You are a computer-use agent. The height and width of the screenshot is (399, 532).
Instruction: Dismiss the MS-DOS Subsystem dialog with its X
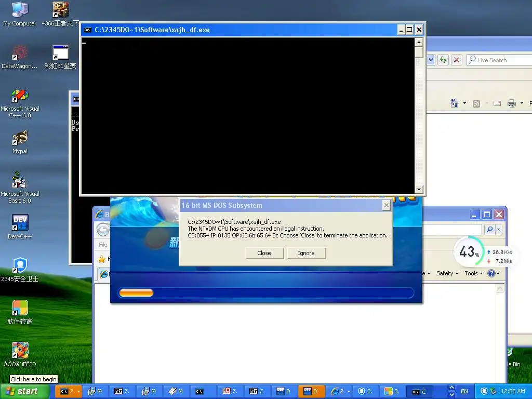click(386, 205)
